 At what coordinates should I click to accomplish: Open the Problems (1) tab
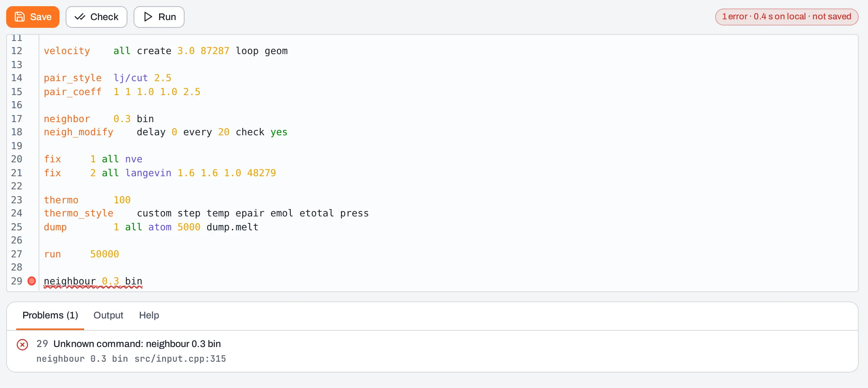coord(50,315)
